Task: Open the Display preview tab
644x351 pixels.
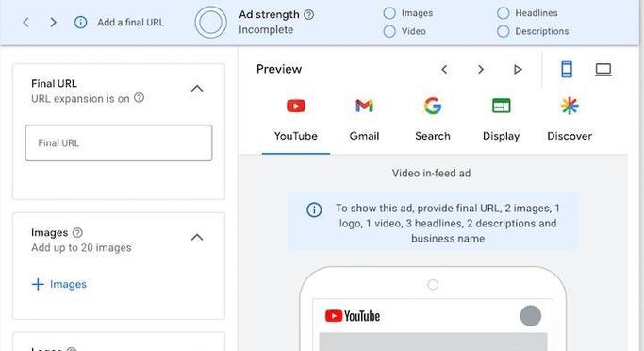Action: pyautogui.click(x=501, y=120)
